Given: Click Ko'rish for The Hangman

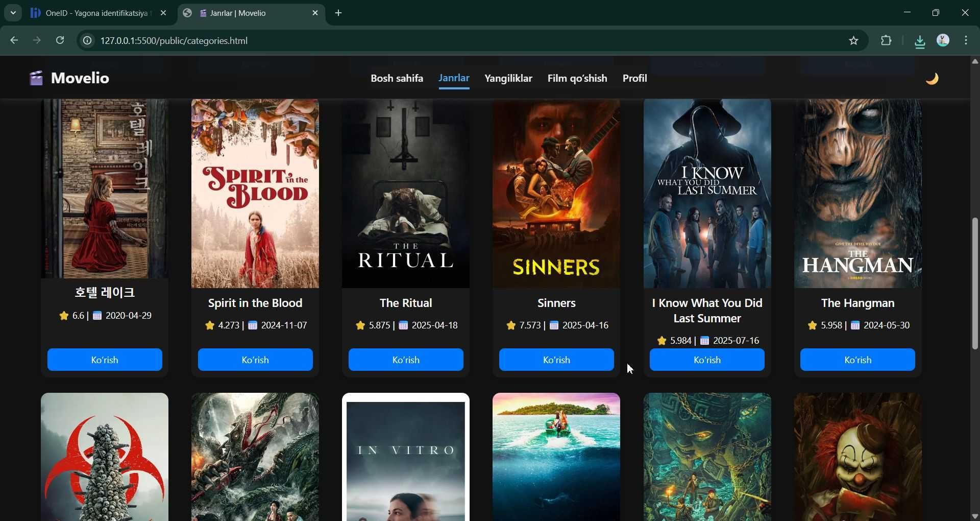Looking at the screenshot, I should (857, 360).
